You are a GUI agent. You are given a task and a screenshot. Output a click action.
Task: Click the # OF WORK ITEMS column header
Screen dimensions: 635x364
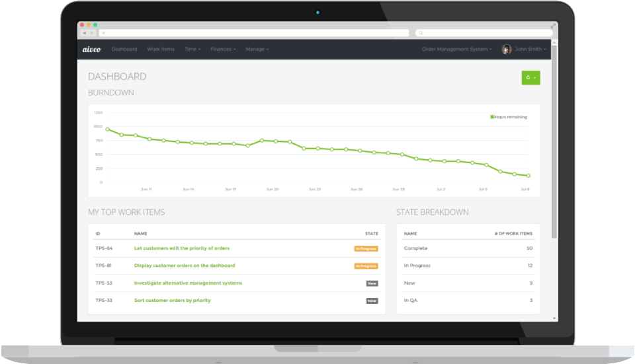513,234
